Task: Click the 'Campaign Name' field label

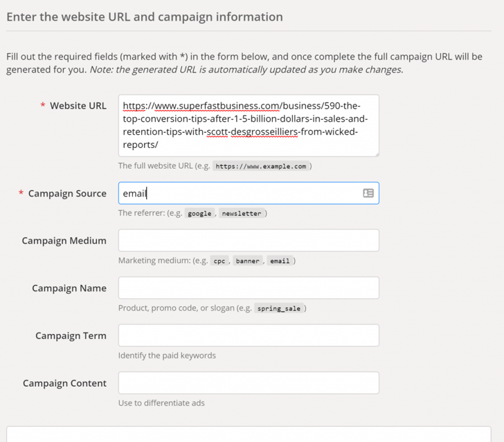Action: point(69,288)
